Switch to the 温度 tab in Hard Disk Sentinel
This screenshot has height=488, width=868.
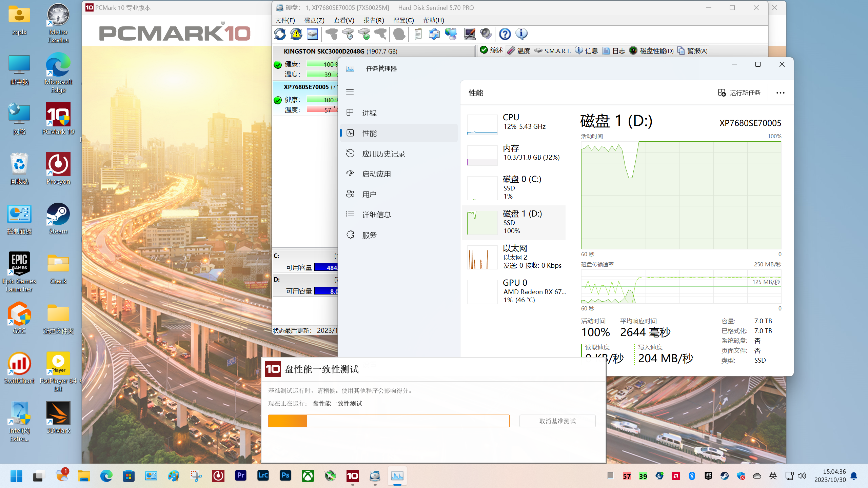point(519,51)
